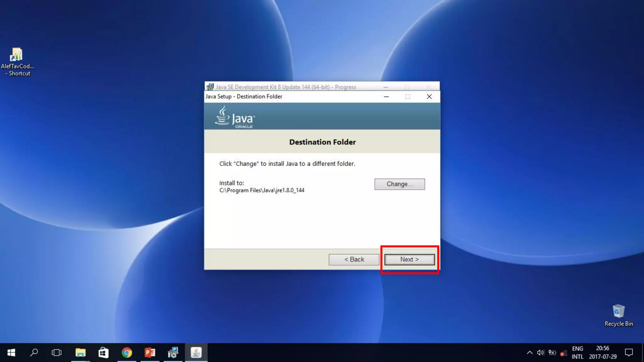Select the Recycle Bin desktop icon

(619, 315)
